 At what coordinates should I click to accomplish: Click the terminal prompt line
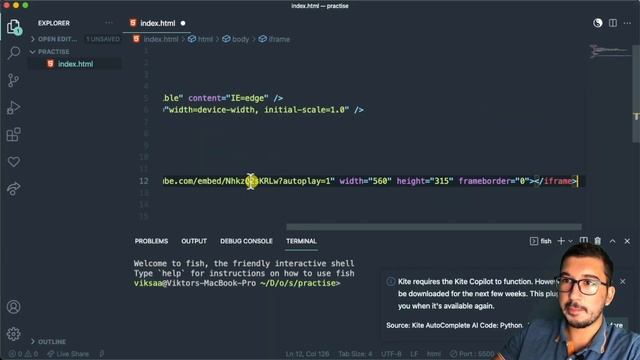click(x=237, y=283)
